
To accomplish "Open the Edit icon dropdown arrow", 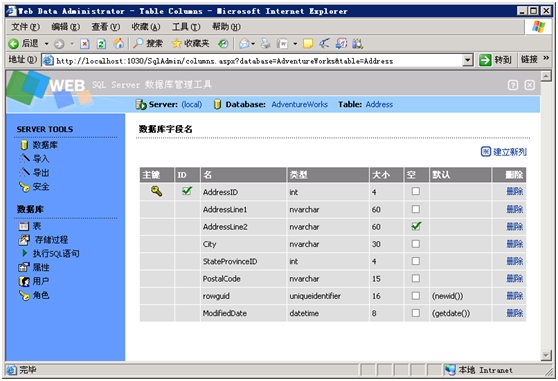I will pyautogui.click(x=295, y=44).
